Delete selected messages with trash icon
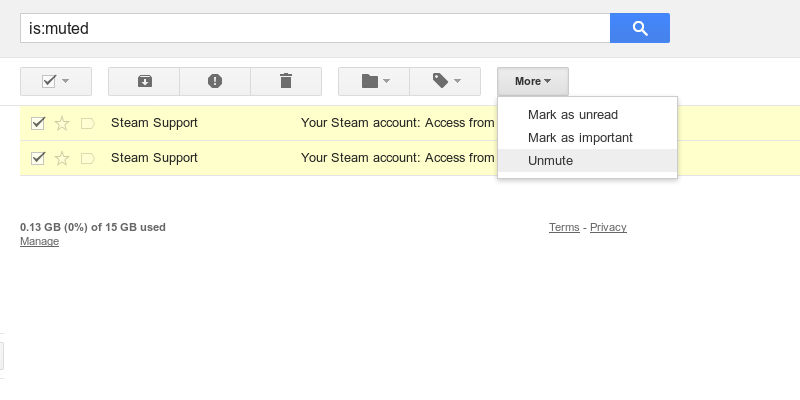The image size is (800, 400). [x=286, y=81]
